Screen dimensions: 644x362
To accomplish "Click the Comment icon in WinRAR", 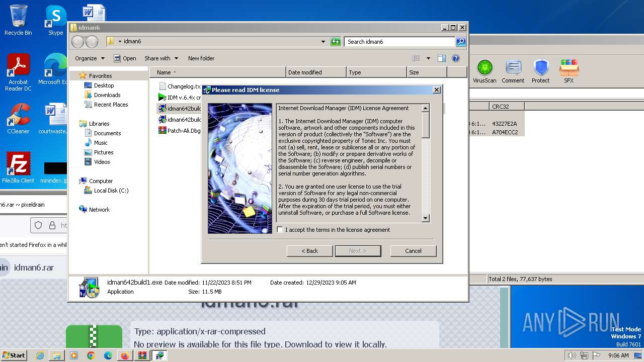I will point(513,71).
